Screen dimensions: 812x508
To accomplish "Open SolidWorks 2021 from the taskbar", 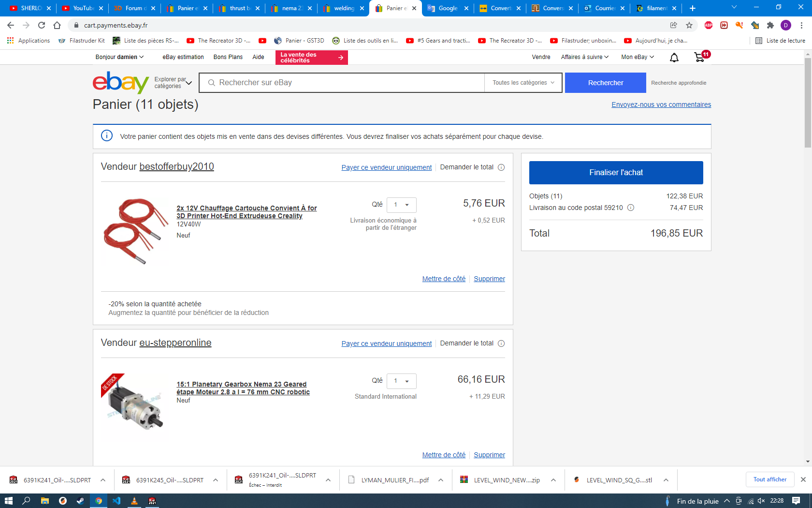I will pos(152,501).
